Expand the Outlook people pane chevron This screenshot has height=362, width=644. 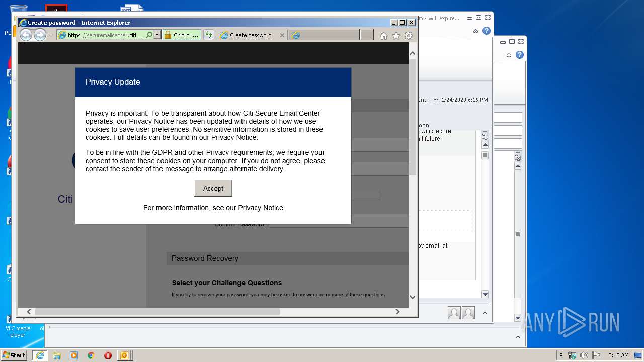pos(485,313)
